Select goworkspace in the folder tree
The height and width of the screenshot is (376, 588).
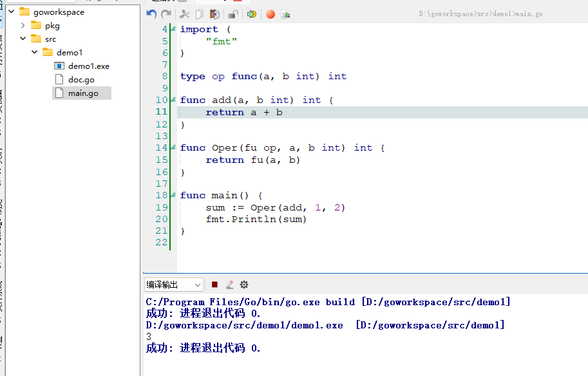coord(59,12)
